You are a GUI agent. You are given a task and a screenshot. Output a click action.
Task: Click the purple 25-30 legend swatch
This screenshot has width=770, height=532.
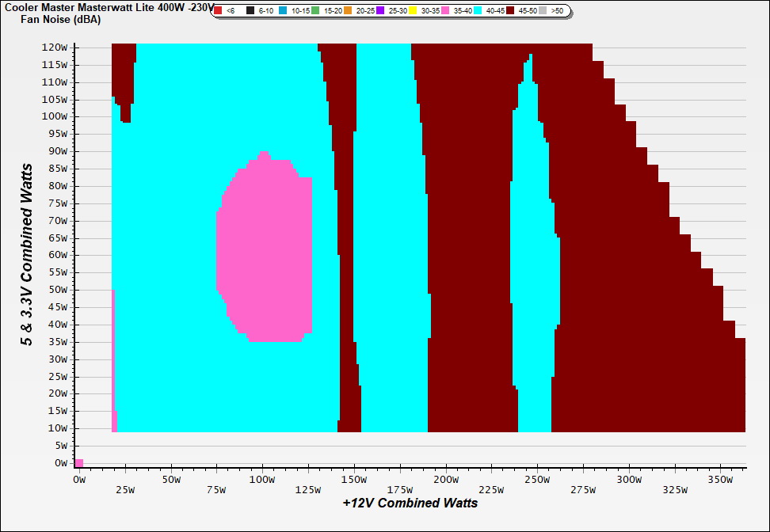coord(380,10)
